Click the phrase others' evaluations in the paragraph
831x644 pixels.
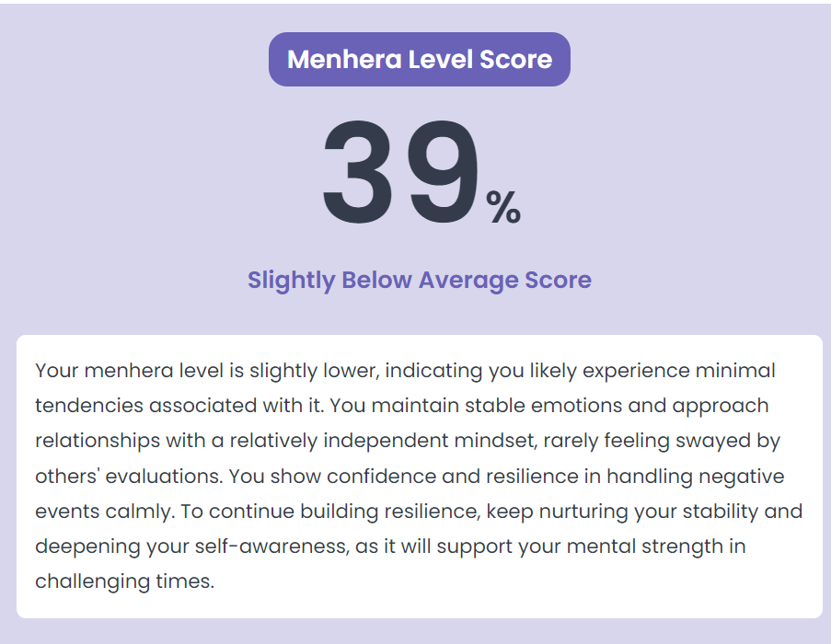[129, 477]
